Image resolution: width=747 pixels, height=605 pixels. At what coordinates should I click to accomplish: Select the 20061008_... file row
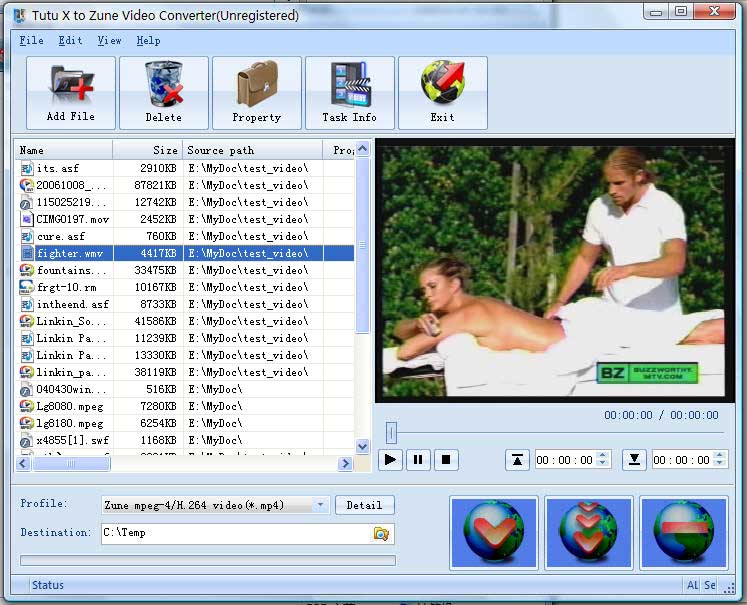coord(185,185)
